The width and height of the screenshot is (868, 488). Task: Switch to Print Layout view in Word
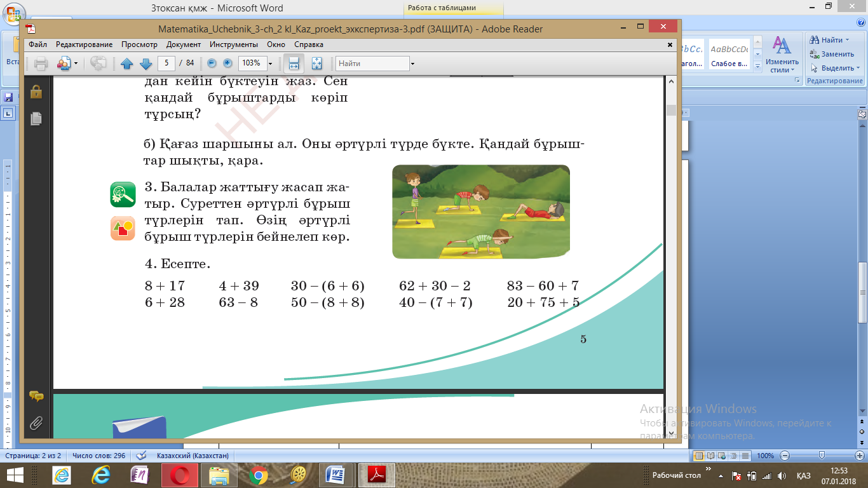pos(699,456)
